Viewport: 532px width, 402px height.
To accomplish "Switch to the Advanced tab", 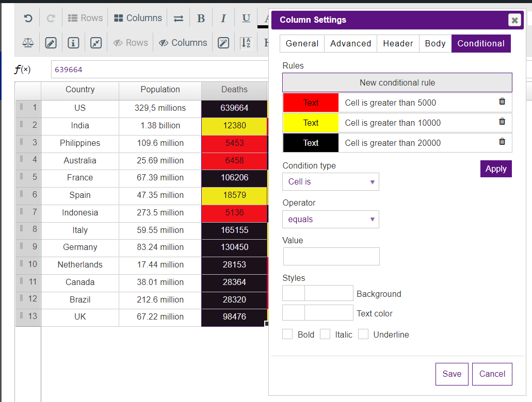I will (x=350, y=43).
